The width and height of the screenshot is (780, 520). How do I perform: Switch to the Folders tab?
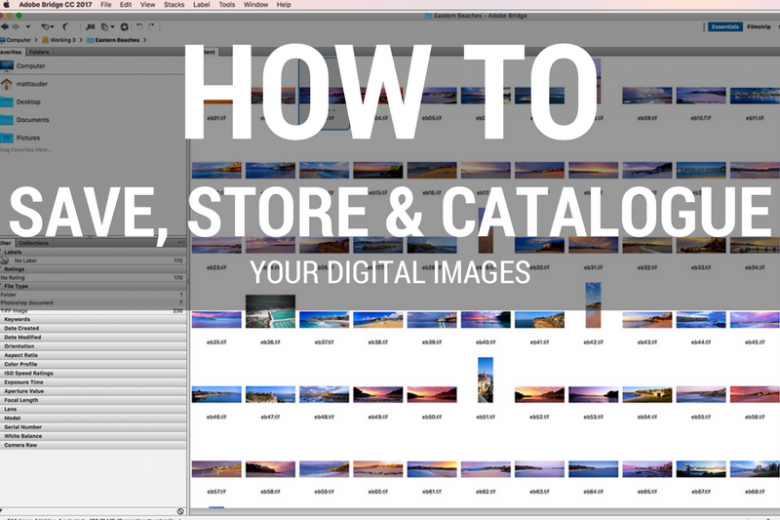(x=39, y=52)
